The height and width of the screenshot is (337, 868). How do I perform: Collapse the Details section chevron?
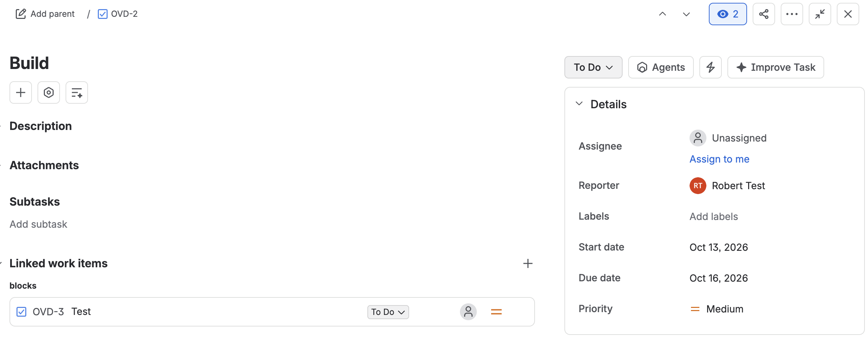[x=579, y=104]
